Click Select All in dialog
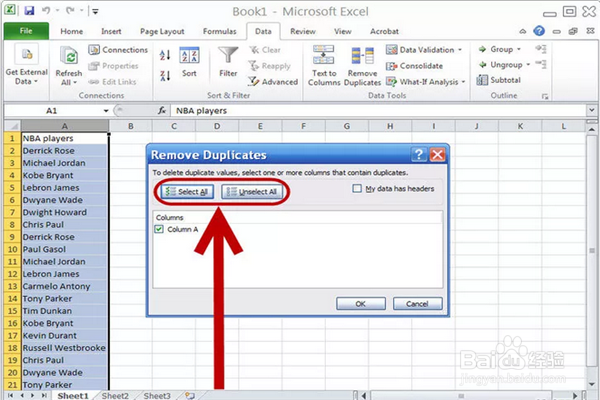600x400 pixels. click(187, 191)
